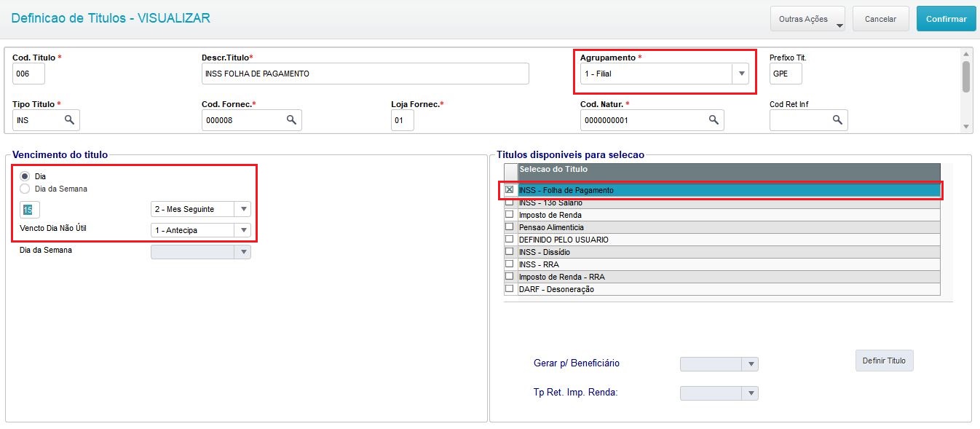
Task: Open Tipo Titulo lookup magnifier
Action: [69, 119]
